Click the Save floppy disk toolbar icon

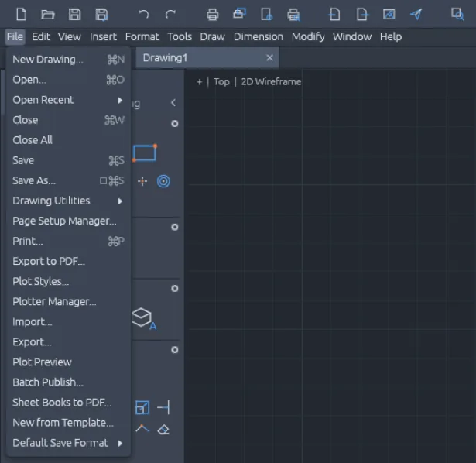74,14
